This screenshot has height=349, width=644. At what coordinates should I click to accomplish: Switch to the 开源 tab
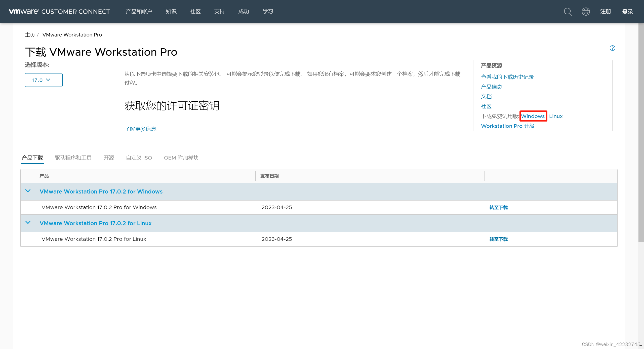pos(109,158)
